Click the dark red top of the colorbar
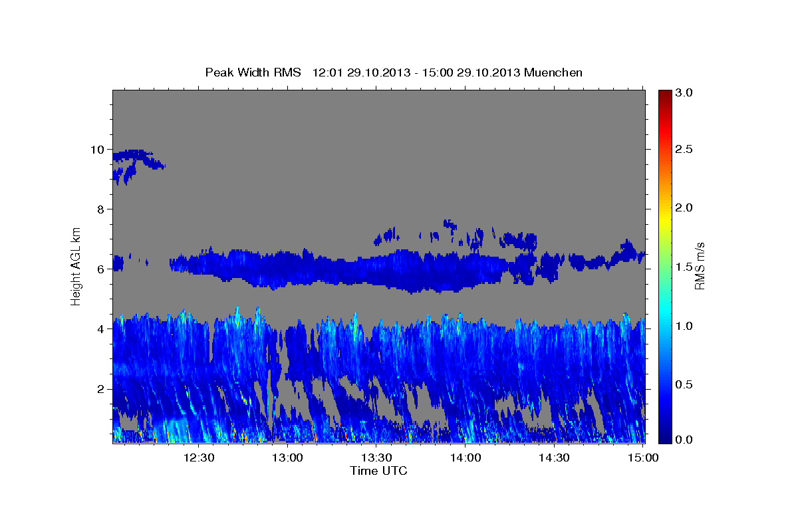Image resolution: width=798 pixels, height=532 pixels. point(664,96)
